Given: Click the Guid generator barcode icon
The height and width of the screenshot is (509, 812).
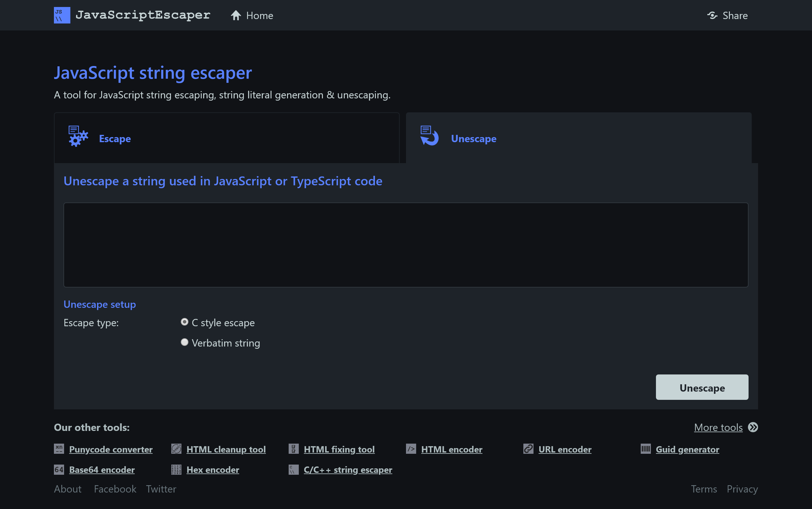Looking at the screenshot, I should [646, 449].
